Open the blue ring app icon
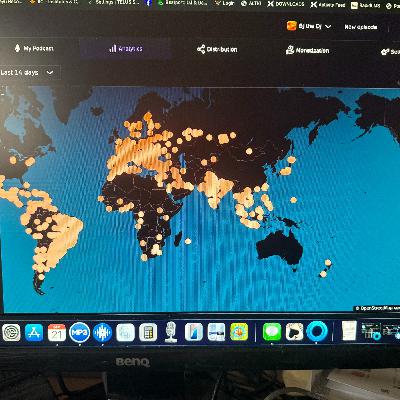This screenshot has height=400, width=400. [x=317, y=332]
